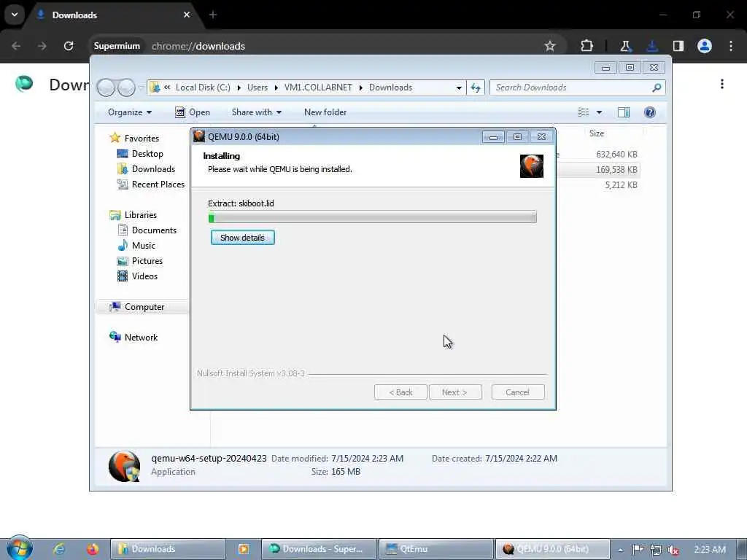
Task: Click network tray icon
Action: (x=656, y=550)
